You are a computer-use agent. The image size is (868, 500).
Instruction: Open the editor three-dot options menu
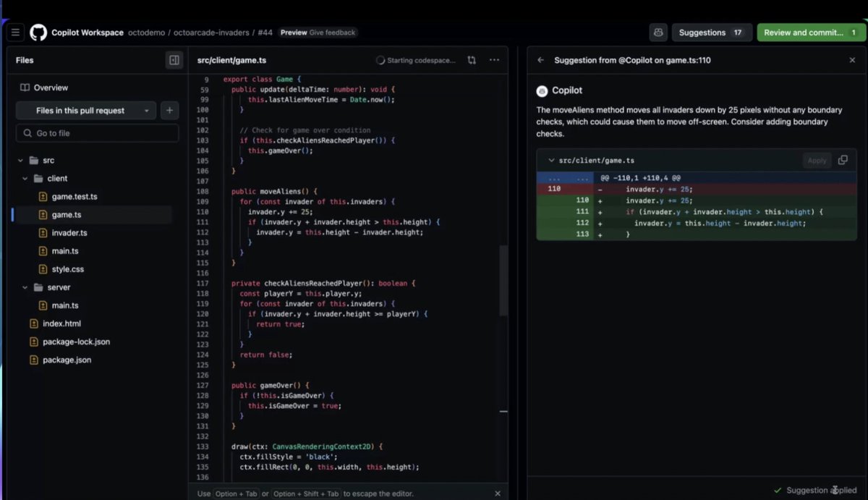[x=494, y=60]
